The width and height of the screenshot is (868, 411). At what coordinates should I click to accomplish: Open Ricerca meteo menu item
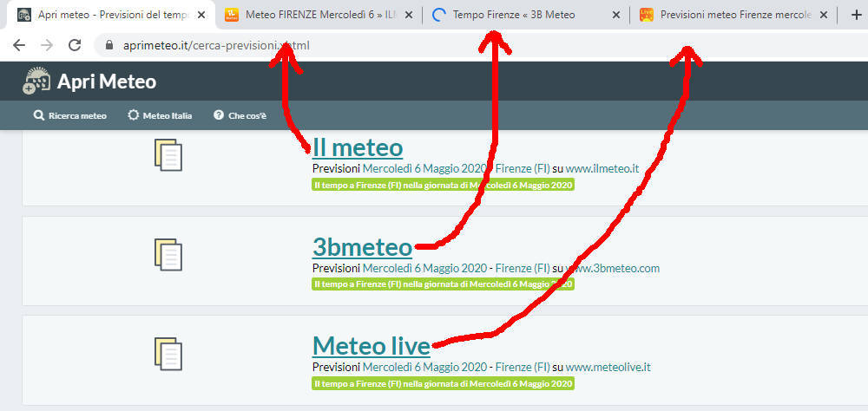point(70,115)
